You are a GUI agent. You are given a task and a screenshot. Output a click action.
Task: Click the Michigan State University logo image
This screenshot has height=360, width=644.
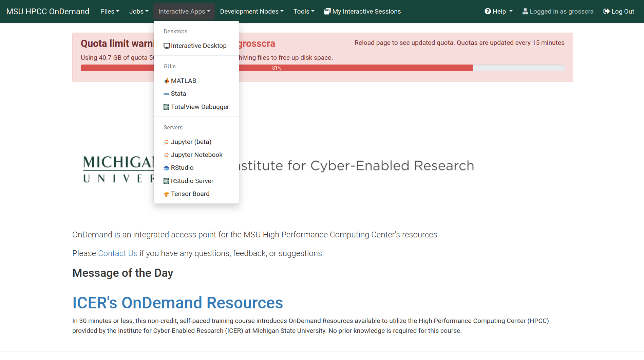pos(118,169)
